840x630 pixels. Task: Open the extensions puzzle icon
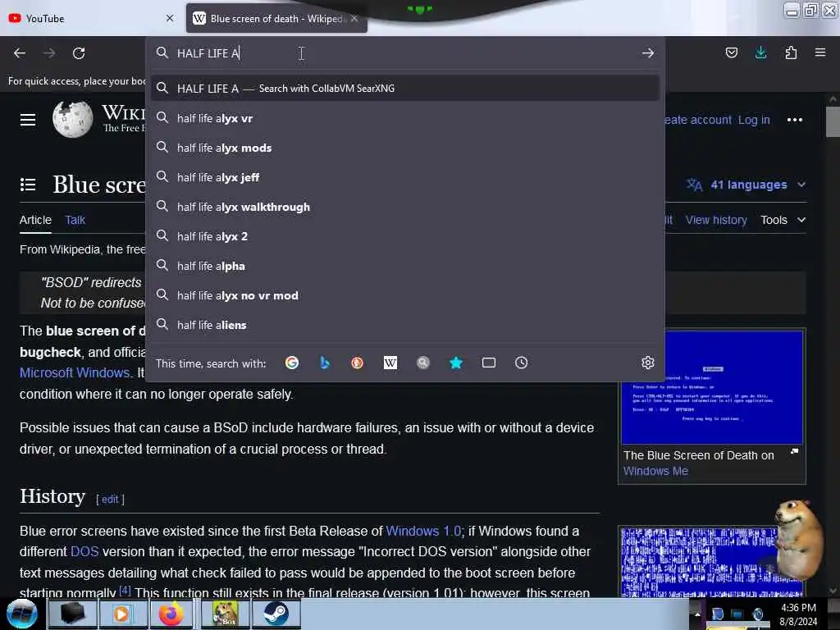pyautogui.click(x=791, y=52)
